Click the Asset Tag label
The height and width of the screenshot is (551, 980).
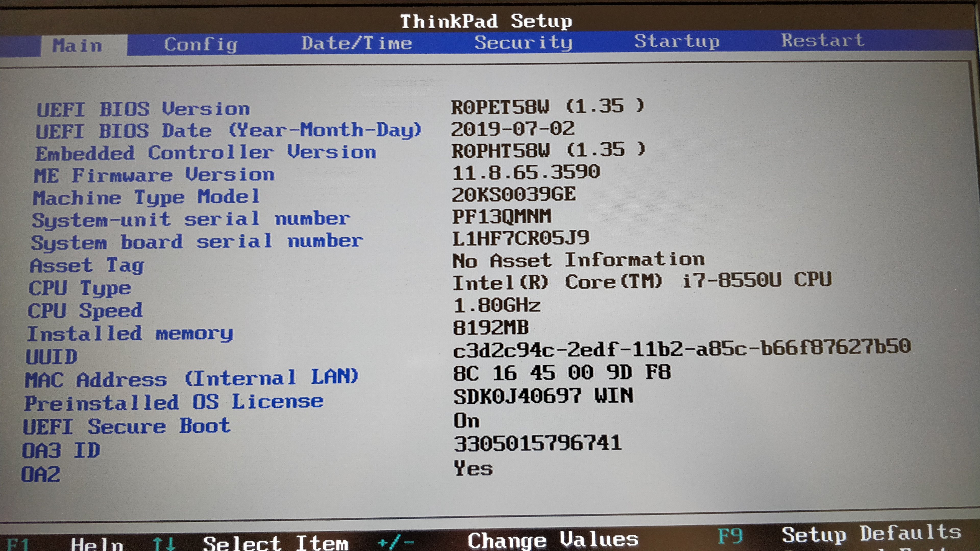pos(87,265)
